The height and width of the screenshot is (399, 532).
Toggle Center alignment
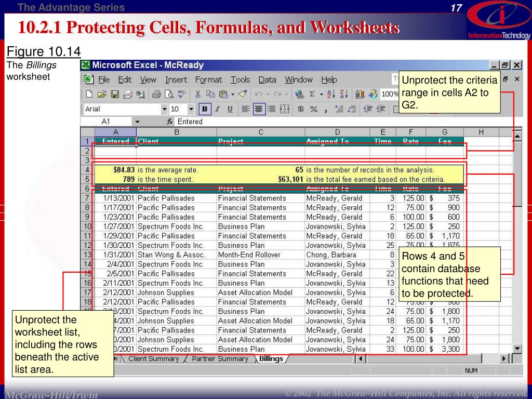click(x=259, y=109)
